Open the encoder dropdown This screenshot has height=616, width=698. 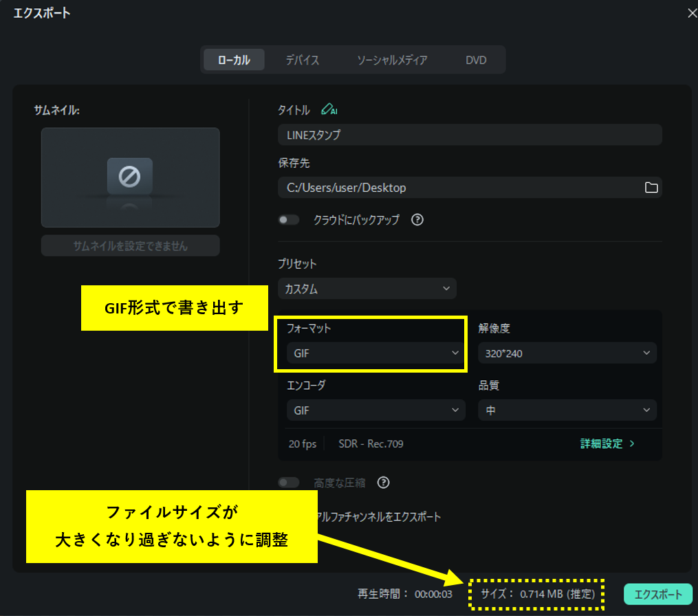coord(375,410)
